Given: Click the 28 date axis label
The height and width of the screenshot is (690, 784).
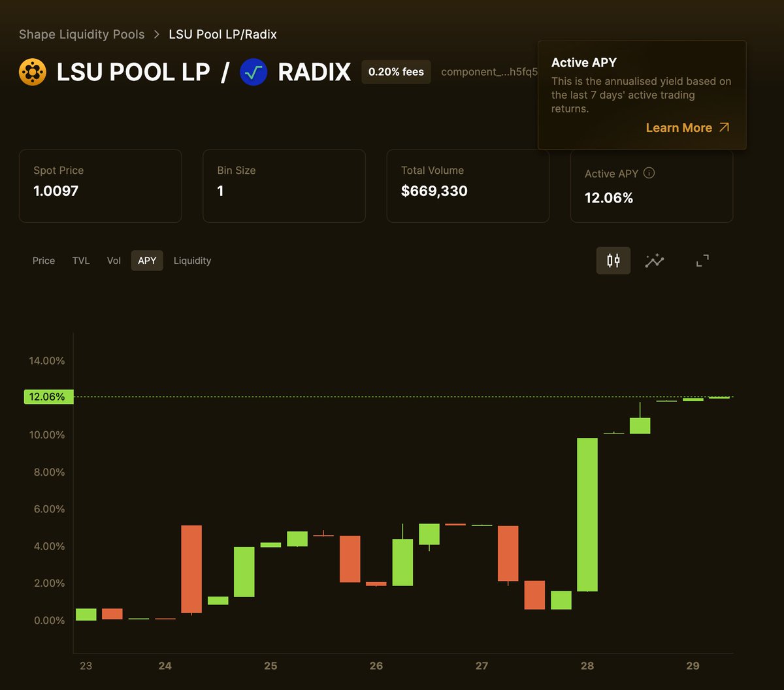Looking at the screenshot, I should pos(587,666).
